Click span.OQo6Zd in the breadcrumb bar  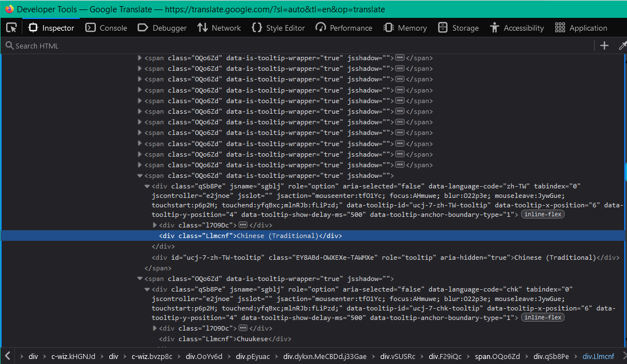pos(497,357)
